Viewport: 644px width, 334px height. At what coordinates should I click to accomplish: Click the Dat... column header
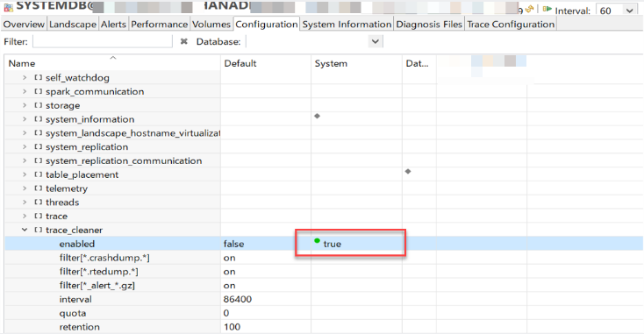(419, 63)
